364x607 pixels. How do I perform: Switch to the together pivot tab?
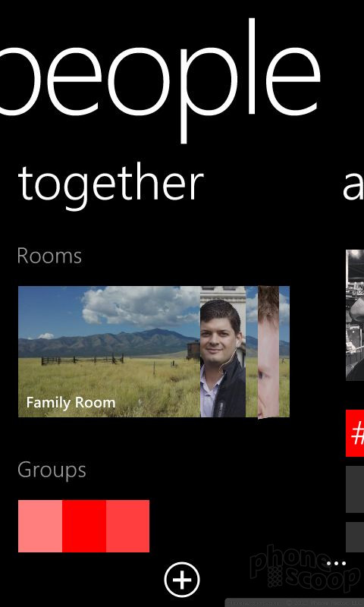(x=111, y=184)
